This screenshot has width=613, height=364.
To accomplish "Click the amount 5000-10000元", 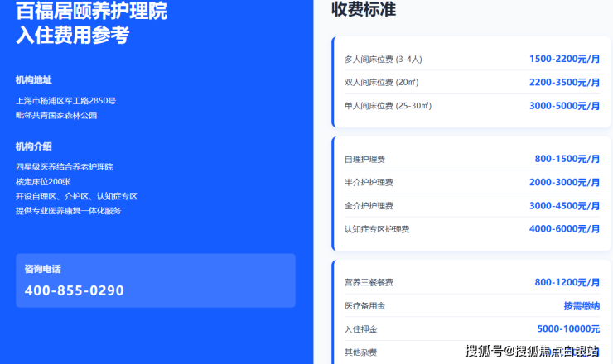I will click(x=568, y=329).
